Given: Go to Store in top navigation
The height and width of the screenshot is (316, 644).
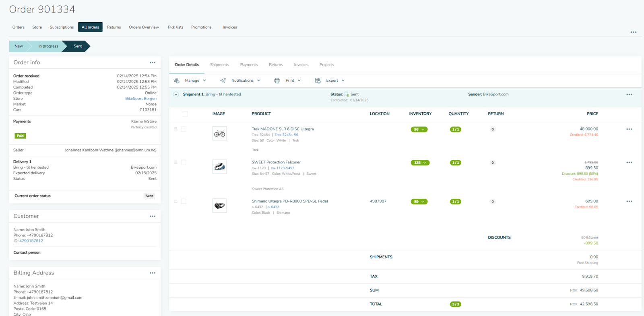Looking at the screenshot, I should pyautogui.click(x=37, y=27).
